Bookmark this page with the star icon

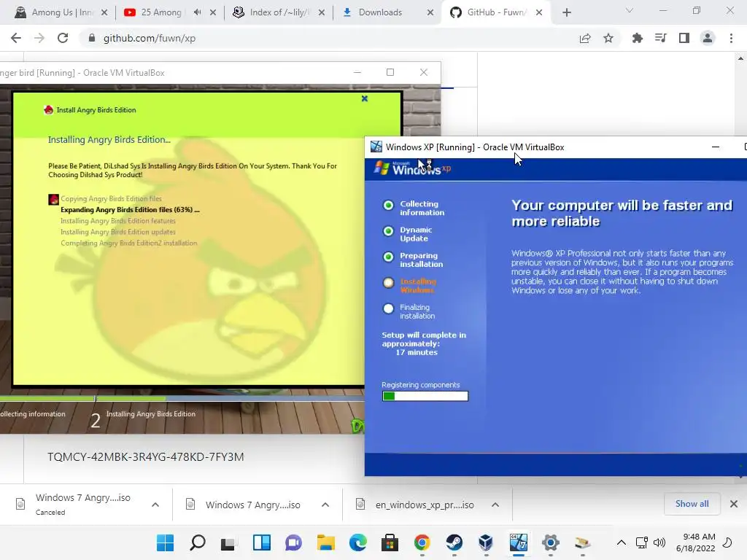click(608, 38)
